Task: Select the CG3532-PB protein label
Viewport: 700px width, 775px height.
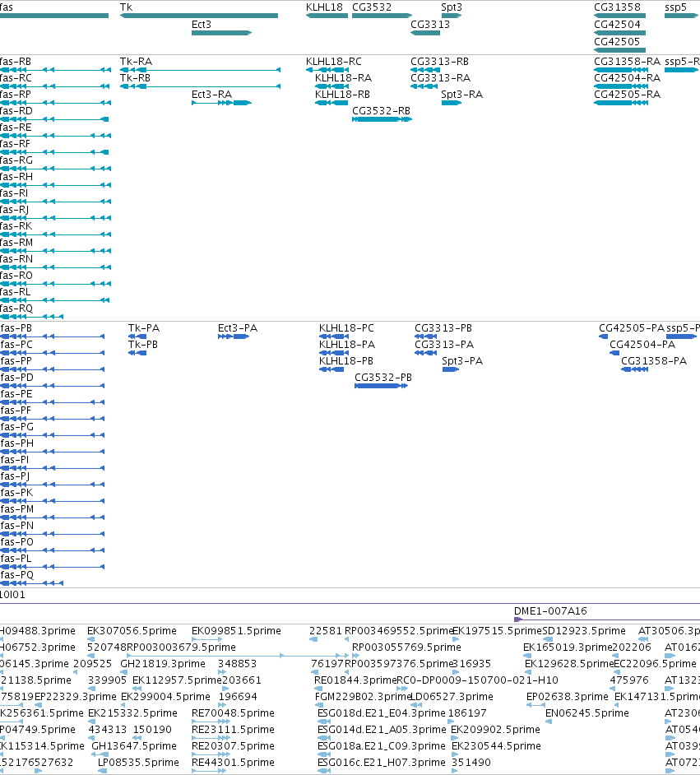Action: (x=383, y=378)
